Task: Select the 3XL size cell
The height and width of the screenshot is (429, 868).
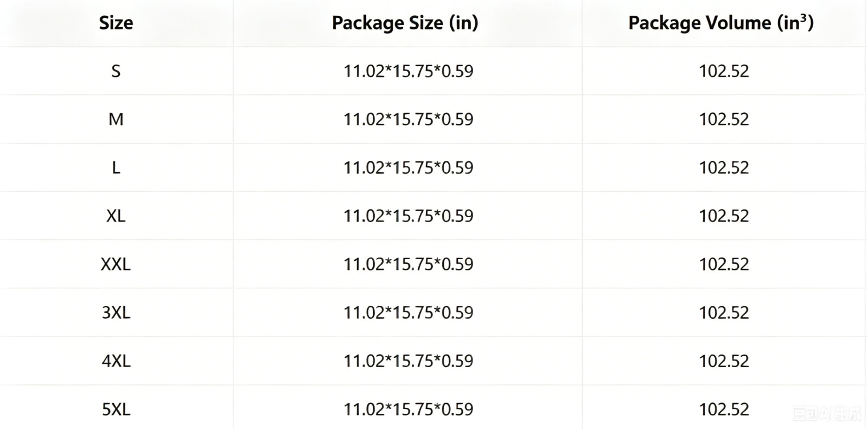Action: [116, 313]
